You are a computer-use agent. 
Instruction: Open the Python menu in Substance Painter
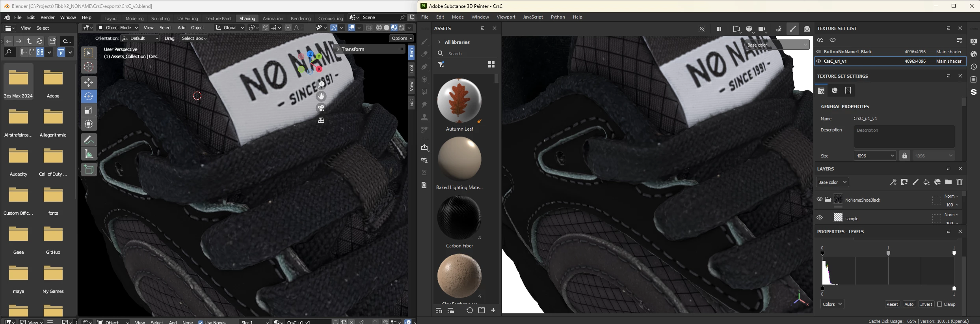pos(558,17)
